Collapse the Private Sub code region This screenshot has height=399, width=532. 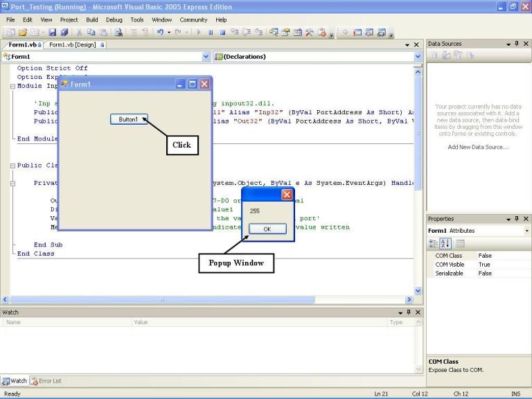13,184
